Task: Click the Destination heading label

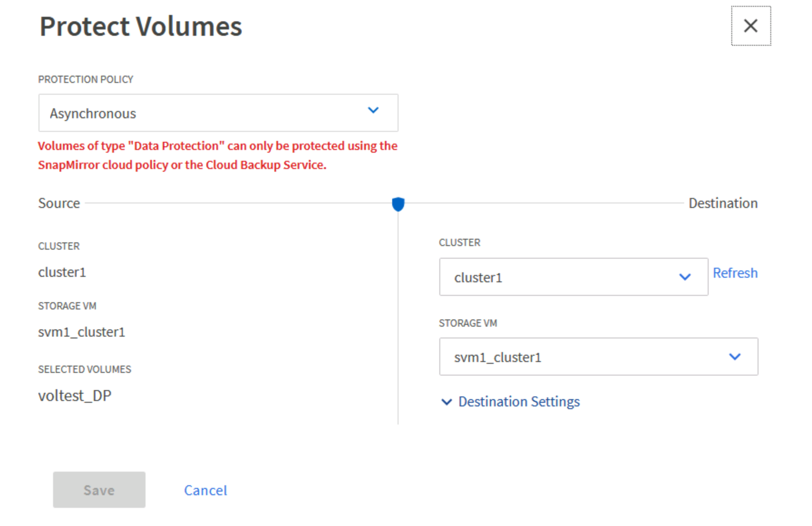Action: tap(723, 203)
